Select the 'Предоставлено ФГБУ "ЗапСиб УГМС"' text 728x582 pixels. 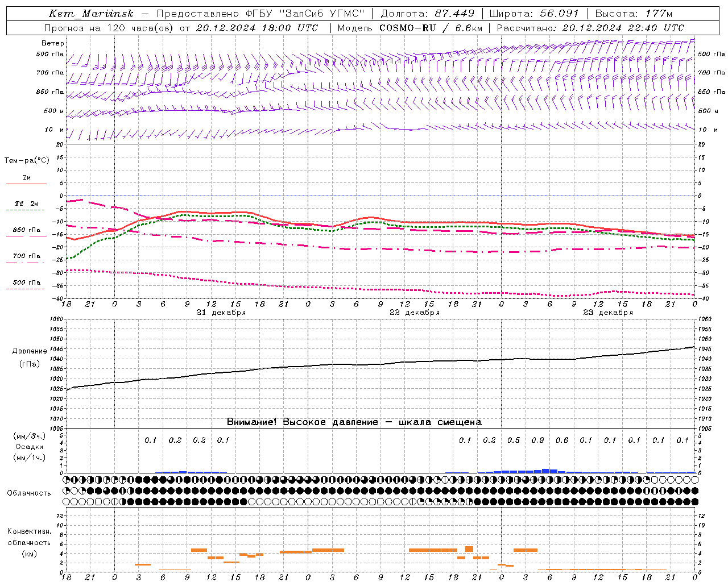[x=260, y=14]
